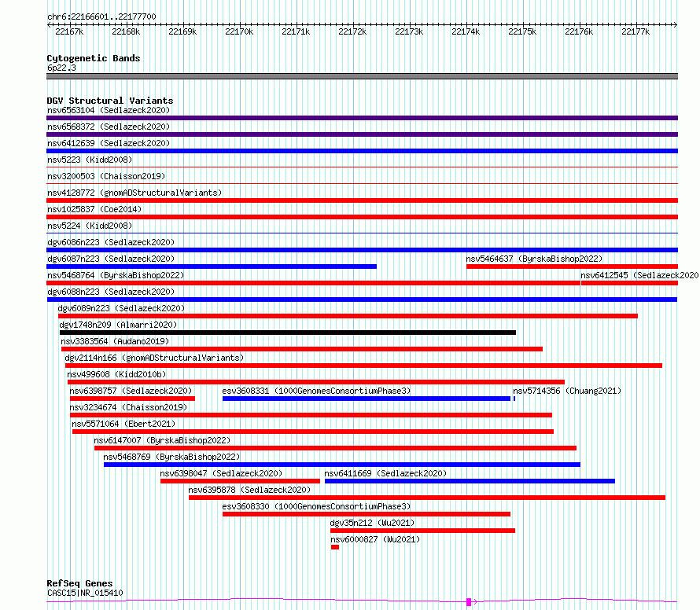
Task: Click nsv5464637 (ByrskaBishop2022) label
Action: point(534,259)
